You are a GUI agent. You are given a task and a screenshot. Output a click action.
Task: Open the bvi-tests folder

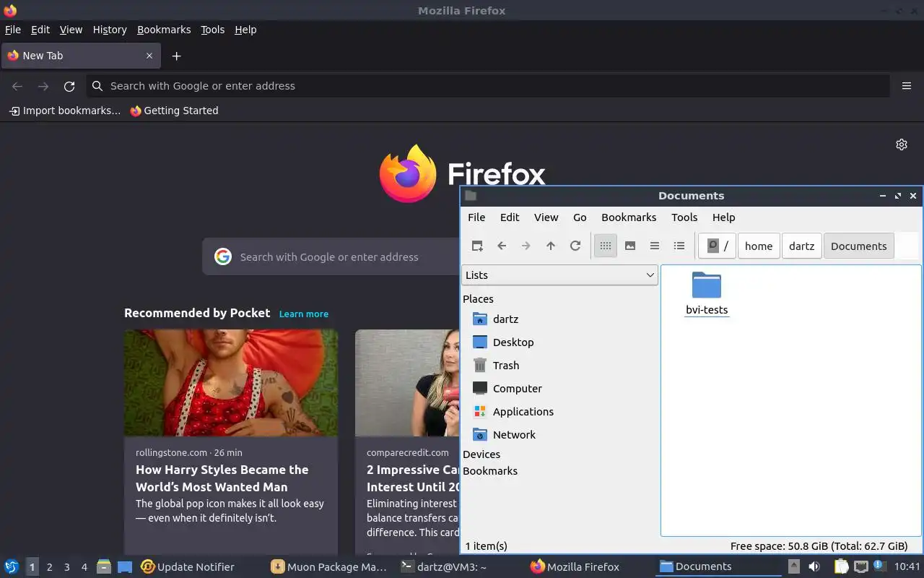pyautogui.click(x=707, y=294)
